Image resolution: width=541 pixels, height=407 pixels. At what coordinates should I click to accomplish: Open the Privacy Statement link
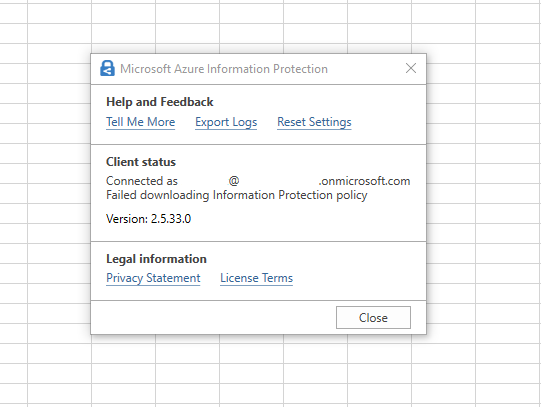[x=153, y=278]
